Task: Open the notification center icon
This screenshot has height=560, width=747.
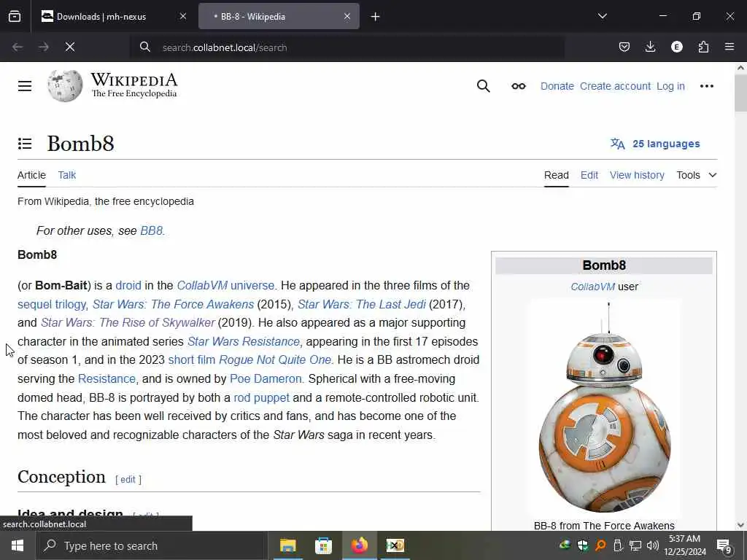Action: click(724, 545)
